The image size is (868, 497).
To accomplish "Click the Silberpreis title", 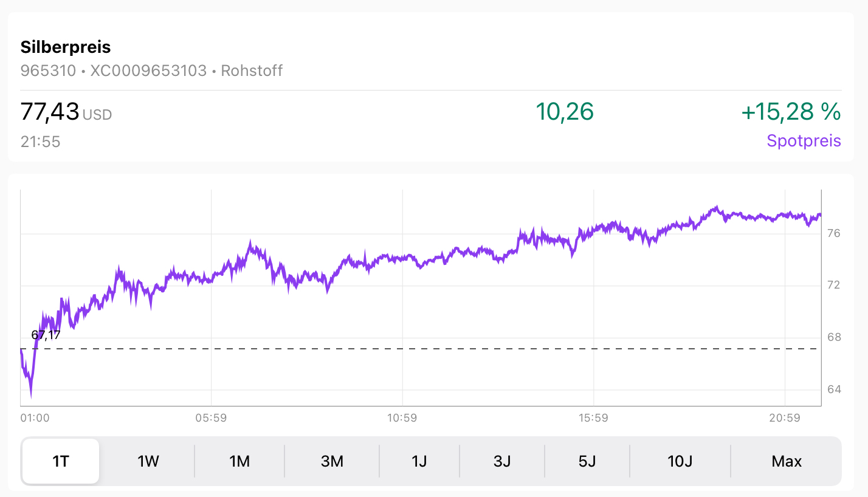I will (x=66, y=47).
